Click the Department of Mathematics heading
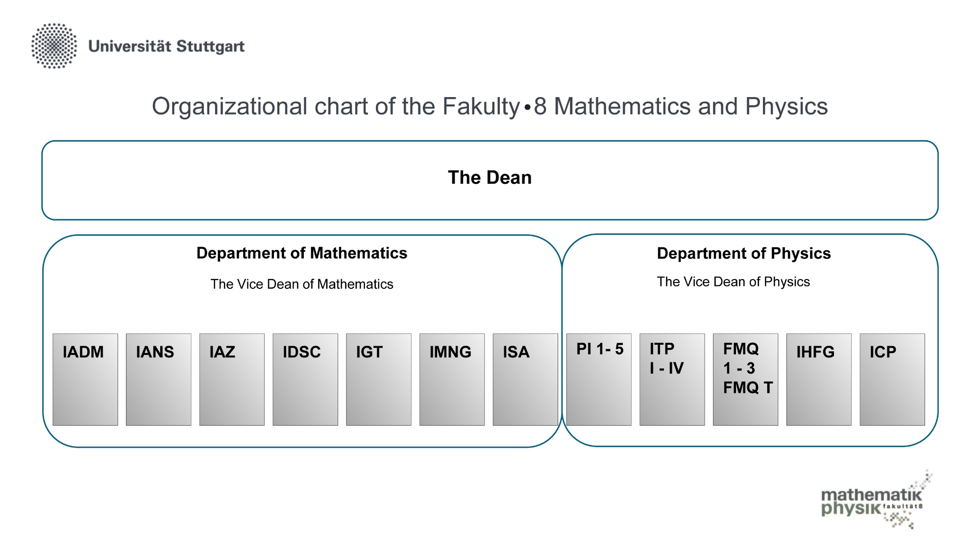The width and height of the screenshot is (980, 560). 302,253
